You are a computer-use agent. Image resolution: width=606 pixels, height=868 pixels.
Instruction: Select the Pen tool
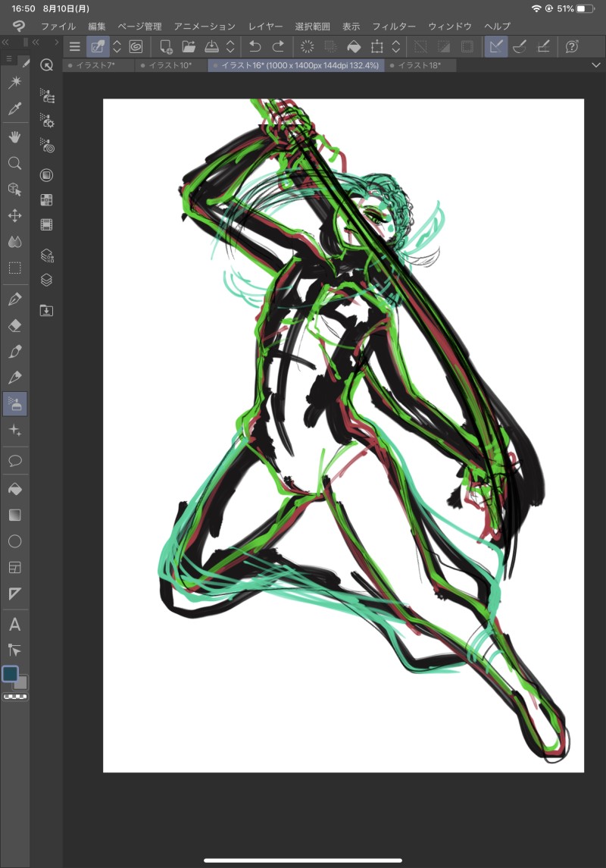coord(15,299)
